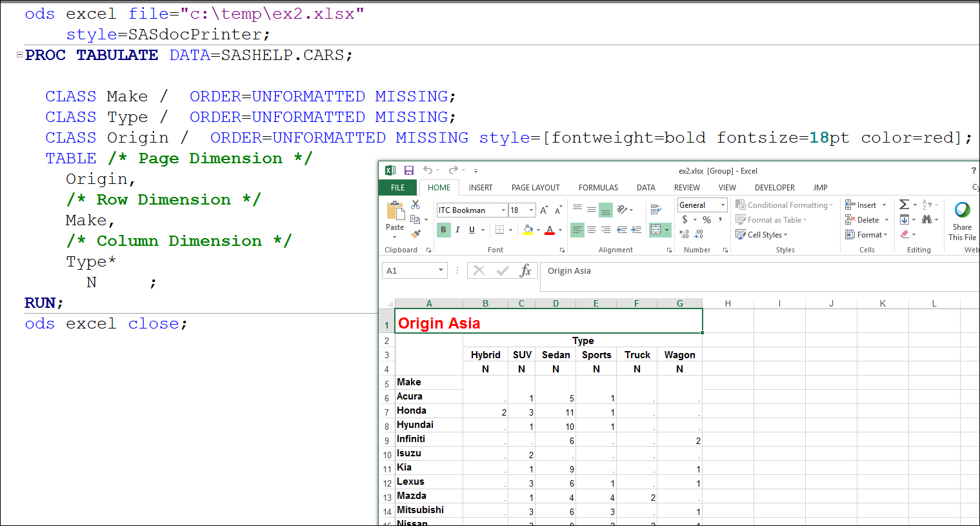Click the Increase Indent icon
980x526 pixels.
tap(636, 230)
